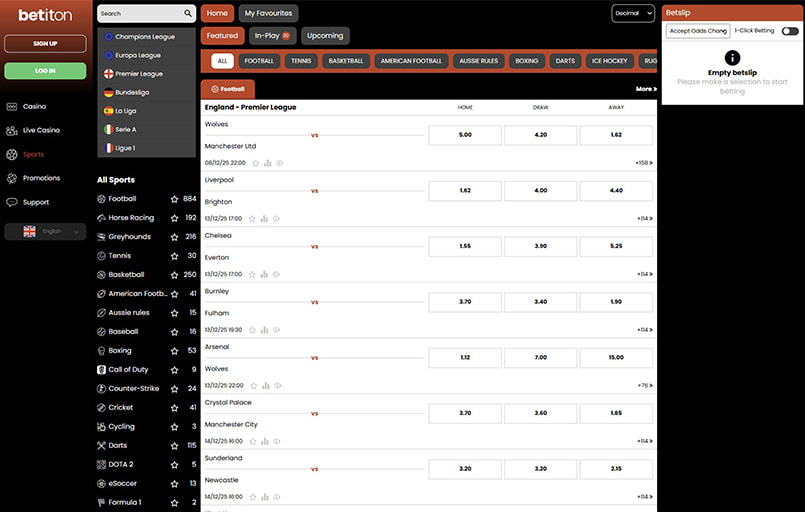The image size is (805, 512).
Task: Bet on Wolves home win at 5.00
Action: pos(465,135)
